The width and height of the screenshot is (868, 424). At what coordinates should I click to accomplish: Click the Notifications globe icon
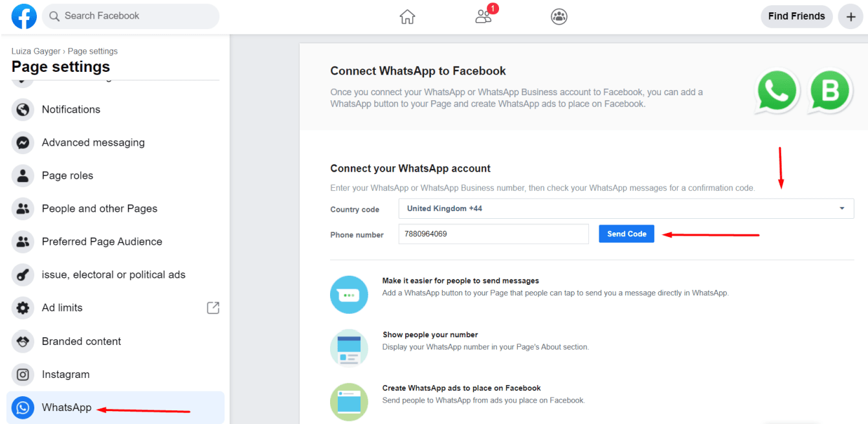23,109
